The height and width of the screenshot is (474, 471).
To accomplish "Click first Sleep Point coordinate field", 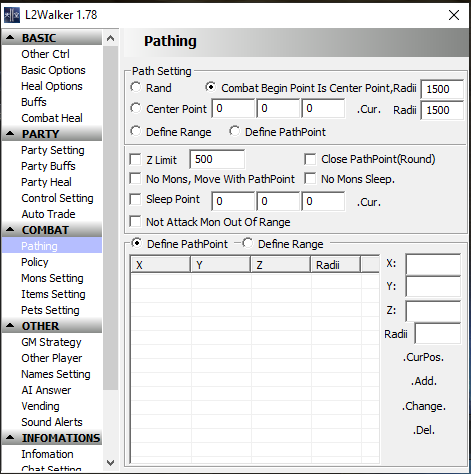I will 233,201.
